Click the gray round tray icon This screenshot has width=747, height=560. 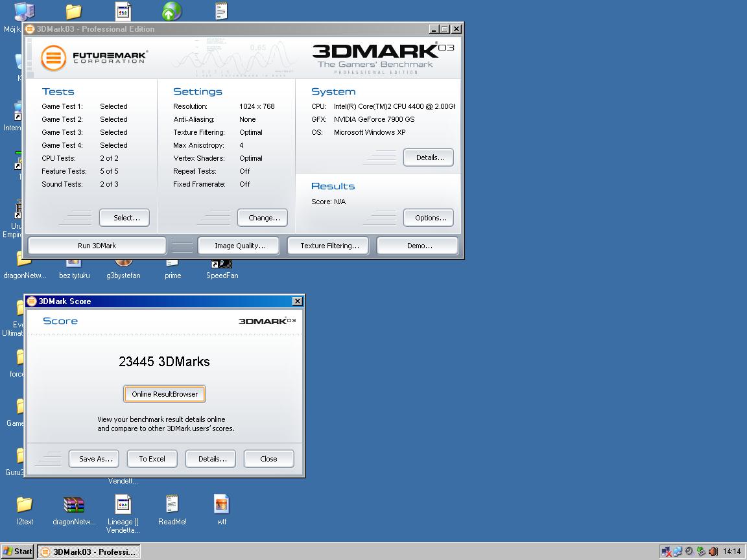point(689,552)
